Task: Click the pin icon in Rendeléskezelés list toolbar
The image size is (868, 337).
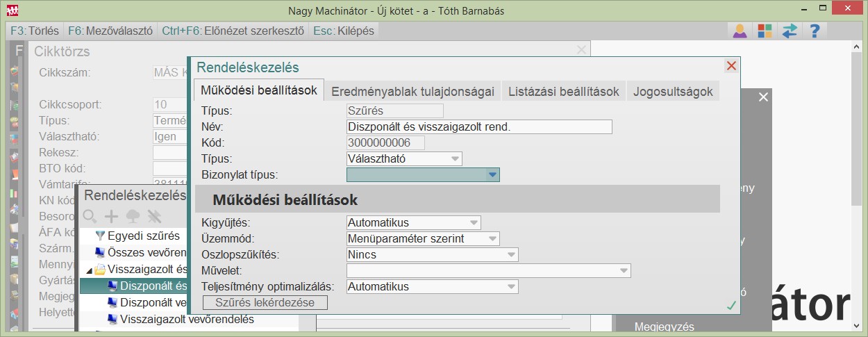Action: pyautogui.click(x=154, y=216)
